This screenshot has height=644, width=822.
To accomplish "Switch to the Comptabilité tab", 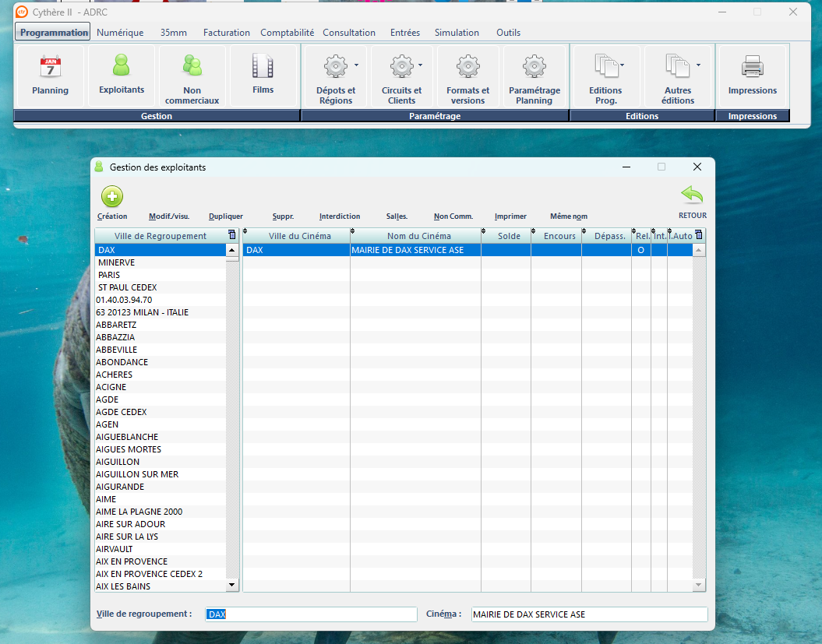I will point(287,33).
